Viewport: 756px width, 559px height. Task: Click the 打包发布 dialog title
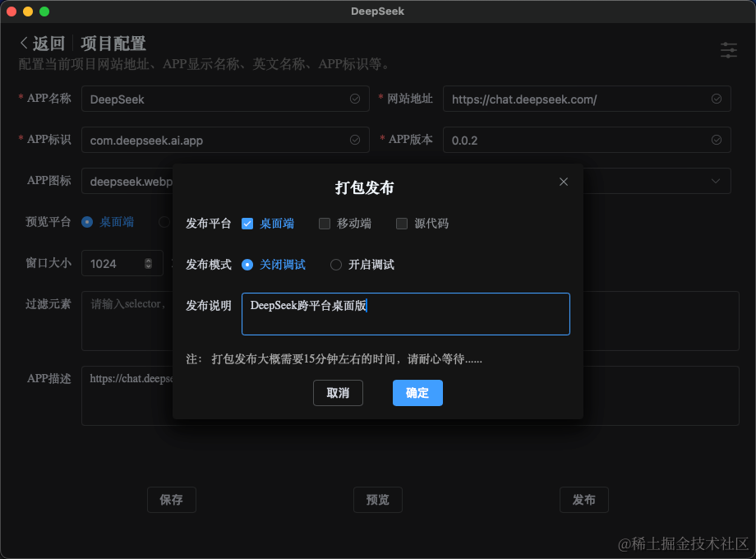click(x=365, y=187)
